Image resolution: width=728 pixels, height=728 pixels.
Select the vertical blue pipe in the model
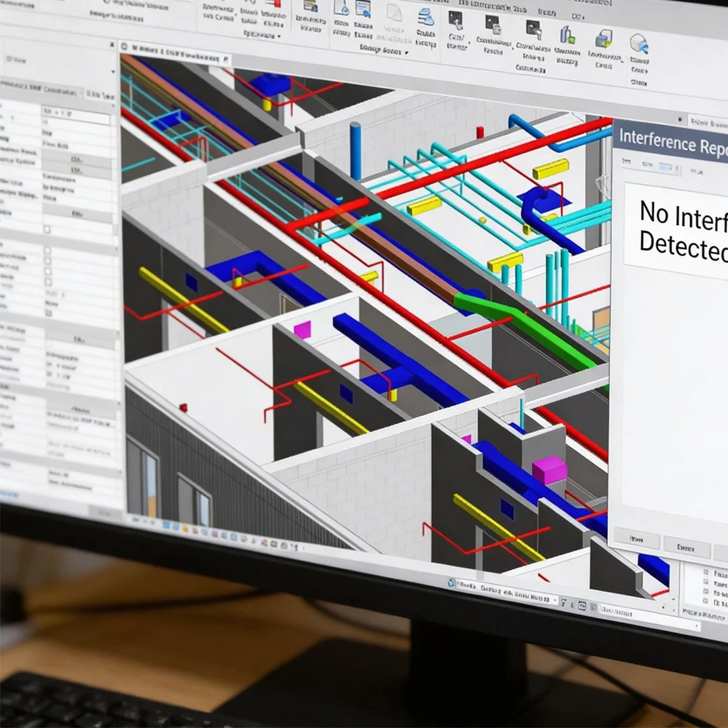coord(356,151)
